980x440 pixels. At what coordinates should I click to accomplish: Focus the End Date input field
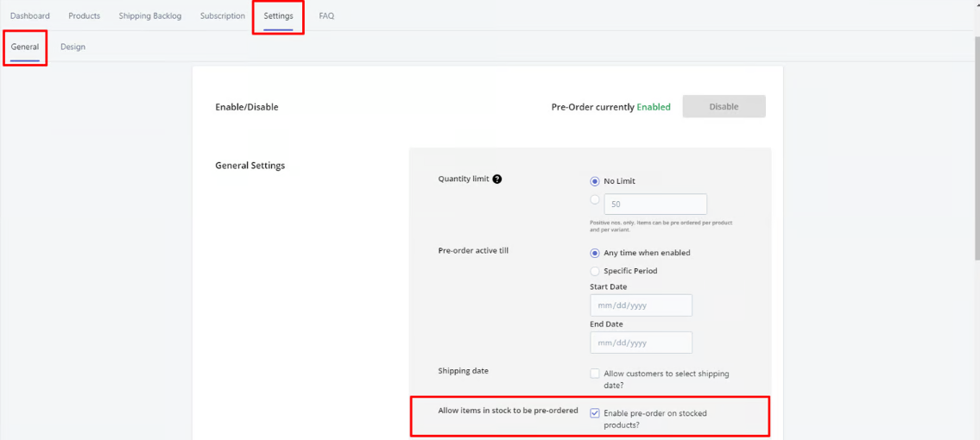(x=641, y=343)
